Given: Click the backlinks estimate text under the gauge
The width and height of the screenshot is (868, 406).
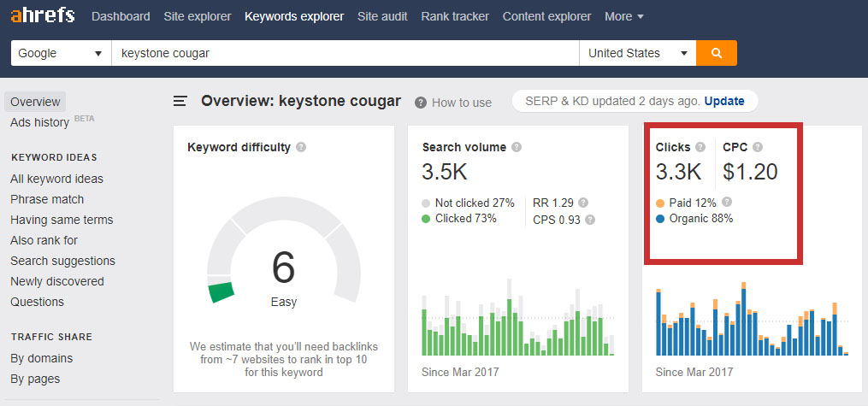Looking at the screenshot, I should (x=283, y=359).
